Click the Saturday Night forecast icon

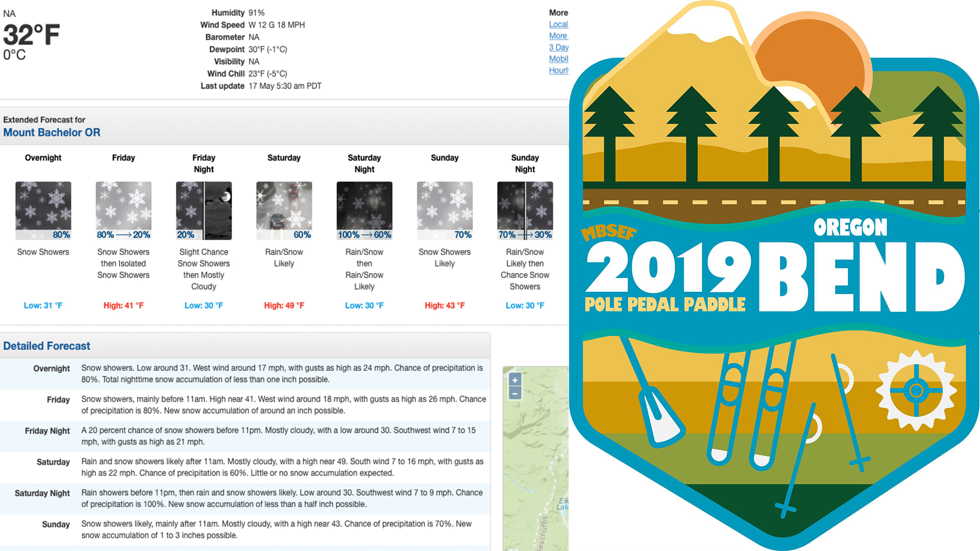pos(364,211)
